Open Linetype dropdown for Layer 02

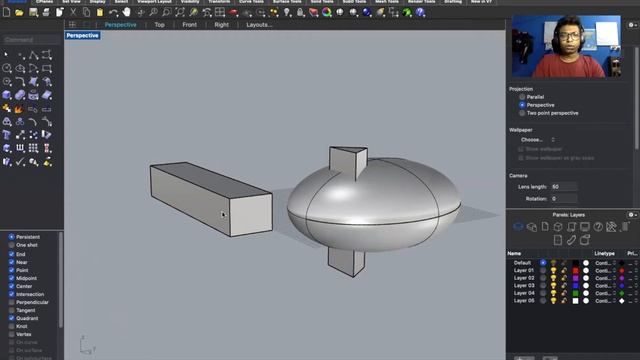605,278
